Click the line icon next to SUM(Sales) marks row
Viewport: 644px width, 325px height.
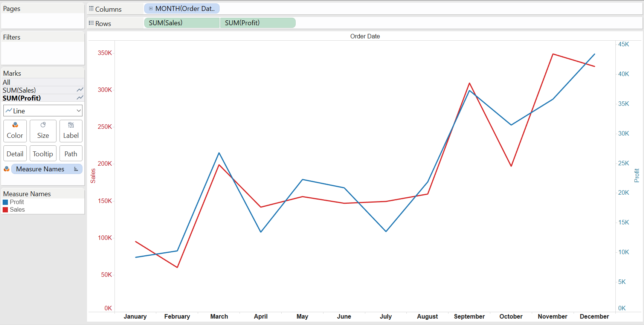80,90
